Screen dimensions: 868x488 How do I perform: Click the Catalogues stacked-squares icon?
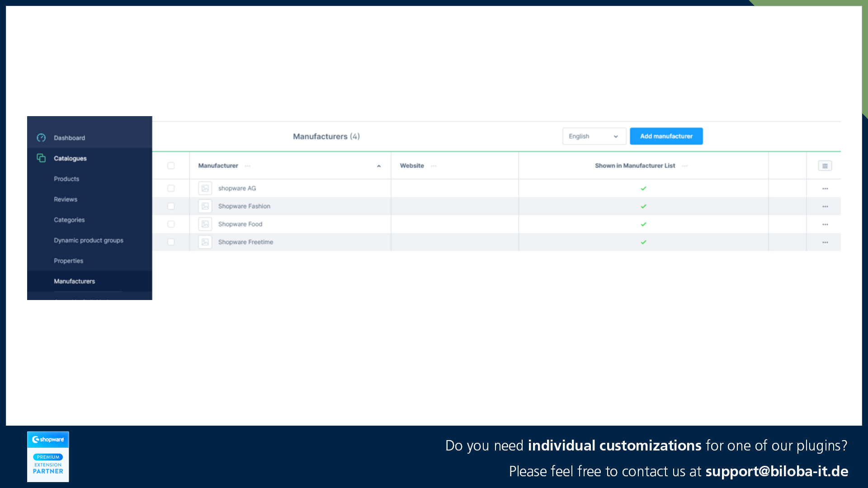tap(41, 158)
